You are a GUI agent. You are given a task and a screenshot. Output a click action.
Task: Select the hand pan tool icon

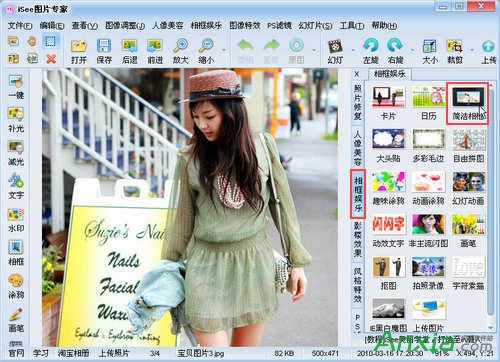[x=32, y=41]
